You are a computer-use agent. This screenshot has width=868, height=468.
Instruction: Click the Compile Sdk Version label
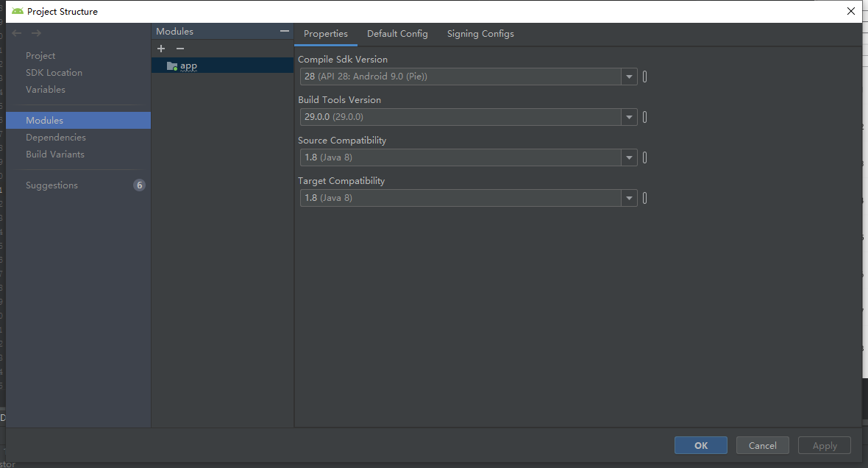[343, 60]
